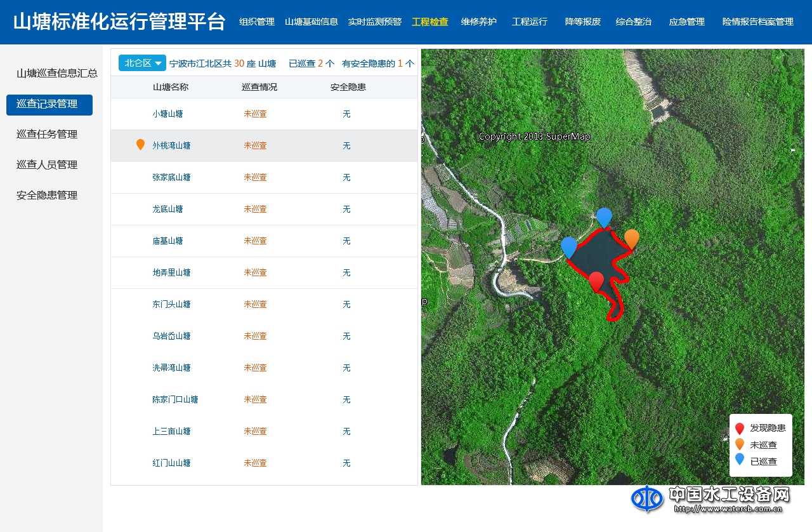Open the 北仑区 district dropdown

tap(141, 63)
